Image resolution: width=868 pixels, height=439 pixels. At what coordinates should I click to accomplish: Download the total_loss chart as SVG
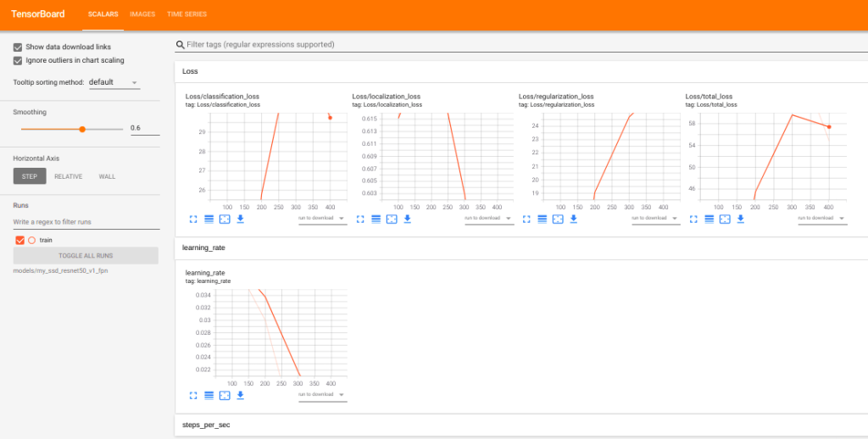click(x=740, y=219)
